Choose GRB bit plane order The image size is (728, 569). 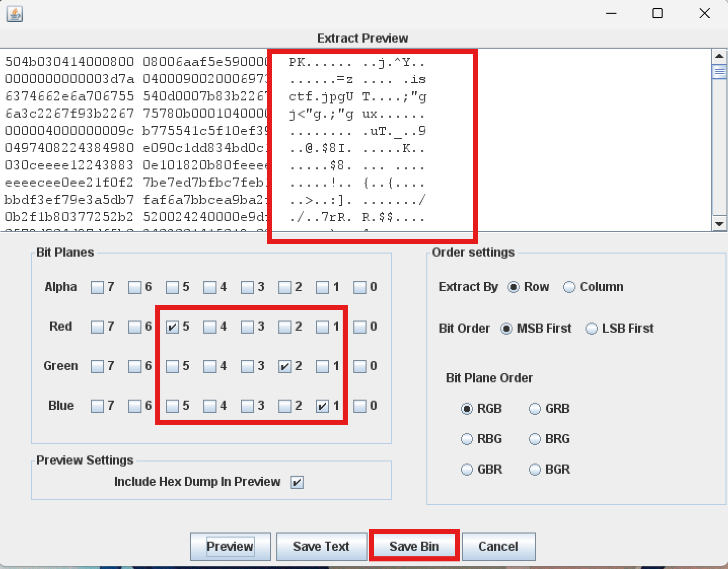point(535,409)
